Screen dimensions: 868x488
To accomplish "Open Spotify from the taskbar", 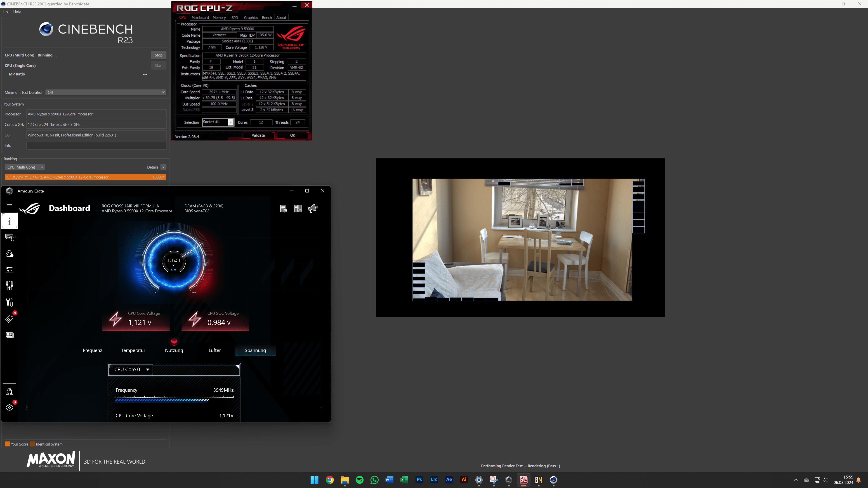I will tap(360, 480).
